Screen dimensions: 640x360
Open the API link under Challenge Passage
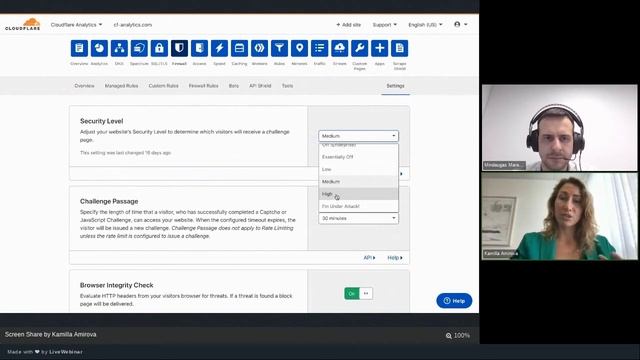point(369,258)
